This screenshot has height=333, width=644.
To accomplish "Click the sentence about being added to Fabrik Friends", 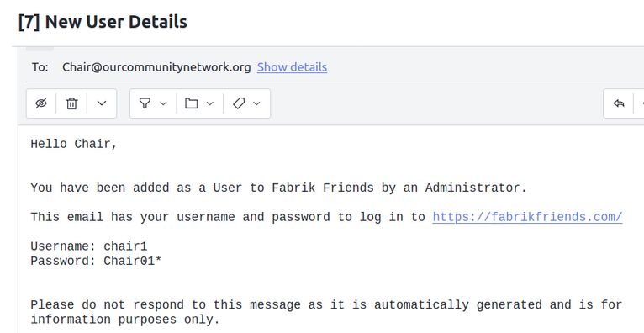I will pos(278,188).
